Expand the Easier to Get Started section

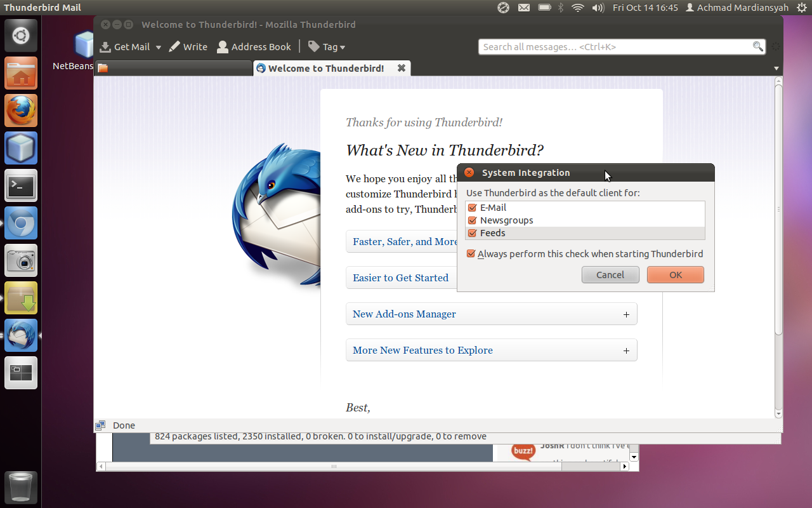[x=402, y=278]
